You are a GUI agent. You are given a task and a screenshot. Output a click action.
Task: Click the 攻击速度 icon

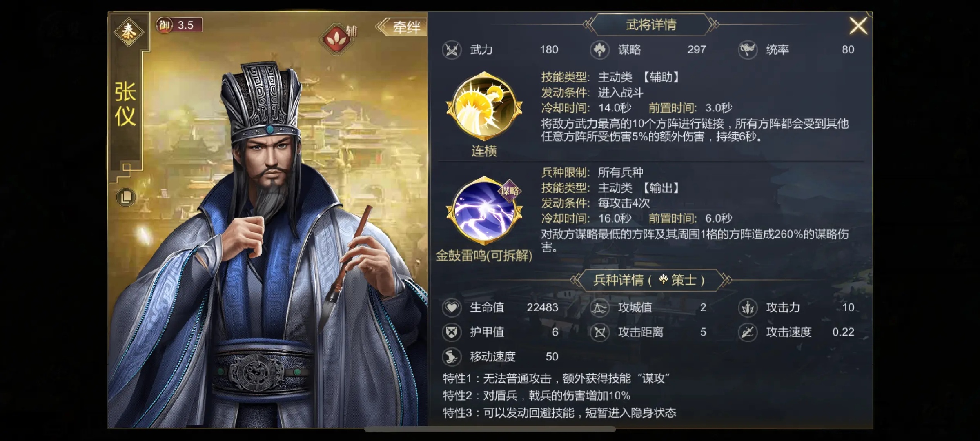[748, 332]
